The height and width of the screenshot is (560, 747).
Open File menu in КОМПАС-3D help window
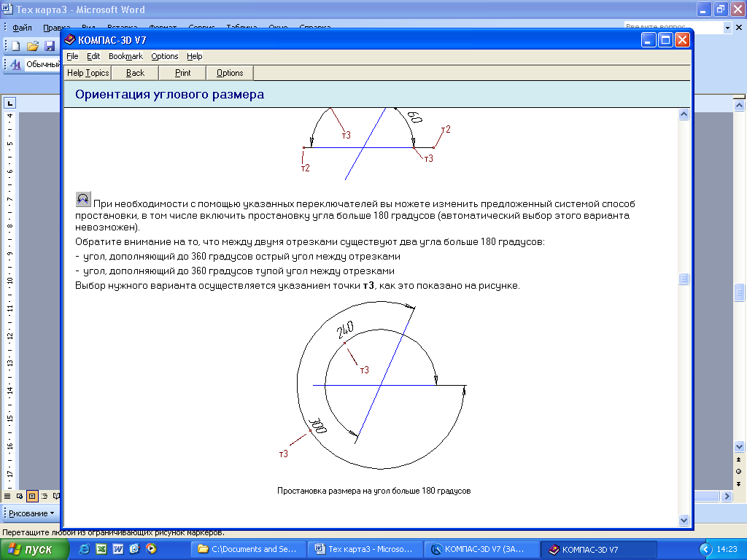72,56
